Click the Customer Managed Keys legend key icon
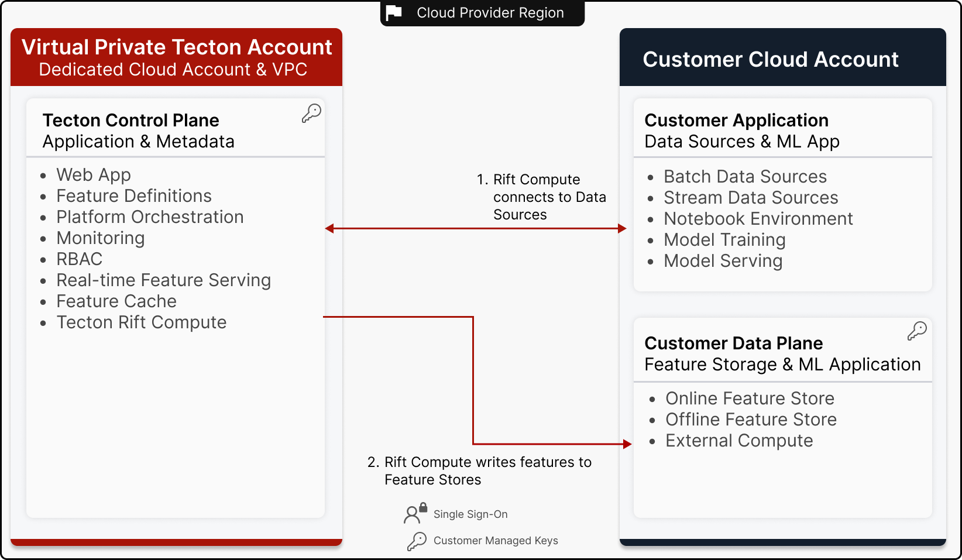 (x=417, y=541)
